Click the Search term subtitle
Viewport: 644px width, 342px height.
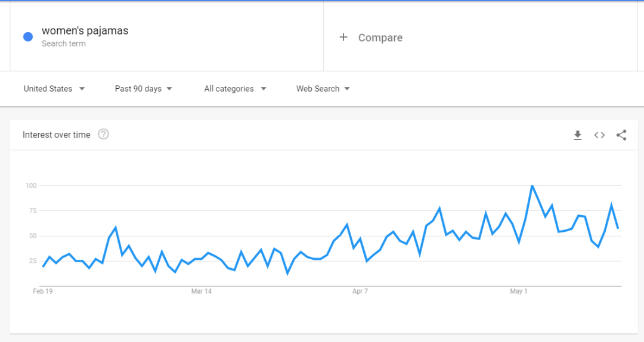(x=64, y=43)
